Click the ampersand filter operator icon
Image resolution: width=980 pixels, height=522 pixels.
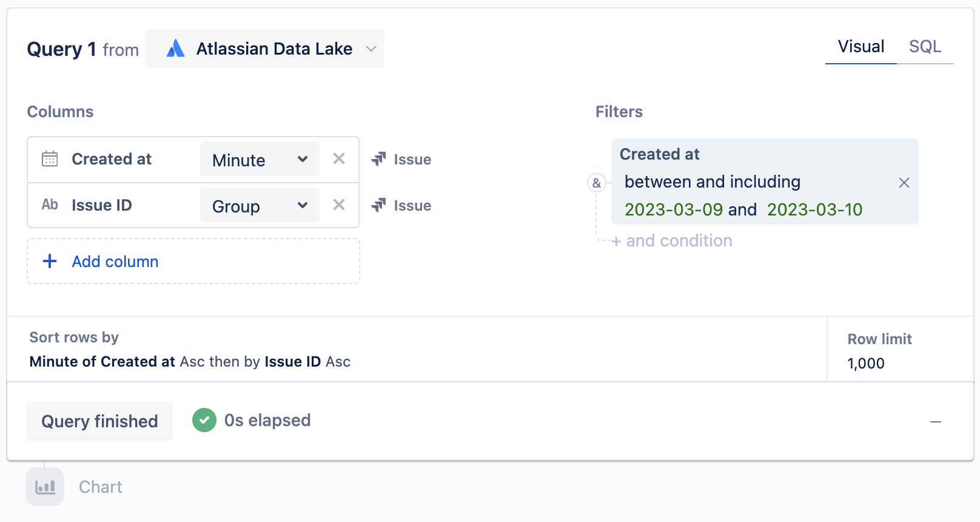click(x=597, y=183)
